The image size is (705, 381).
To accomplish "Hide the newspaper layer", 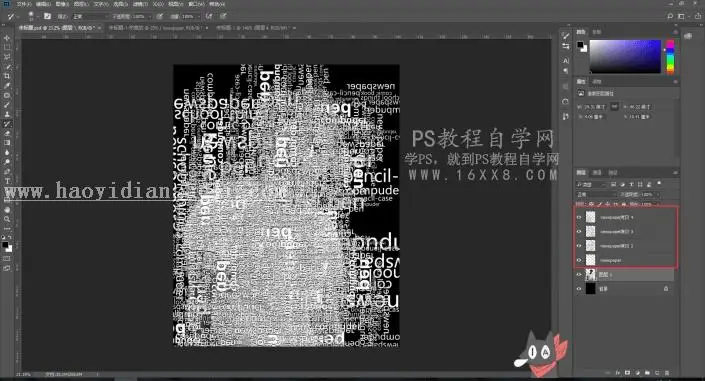I will click(579, 260).
